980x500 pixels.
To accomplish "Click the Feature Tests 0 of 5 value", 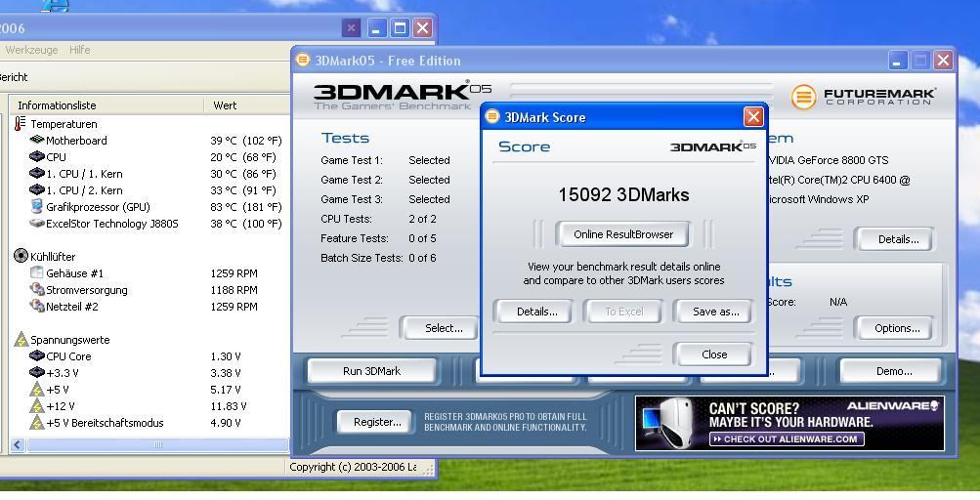I will [x=422, y=238].
